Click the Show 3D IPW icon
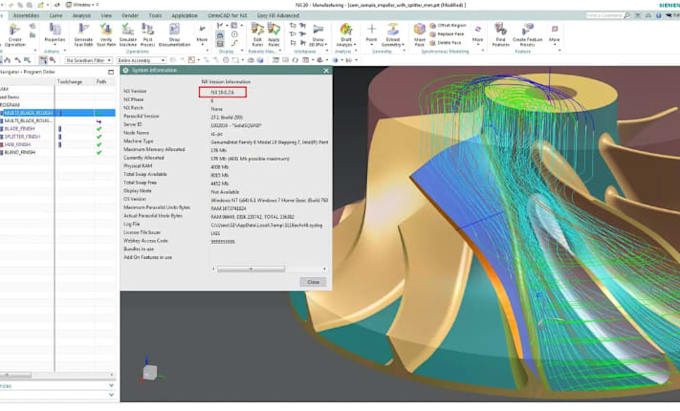Viewport: 680px width, 411px height. [318, 35]
